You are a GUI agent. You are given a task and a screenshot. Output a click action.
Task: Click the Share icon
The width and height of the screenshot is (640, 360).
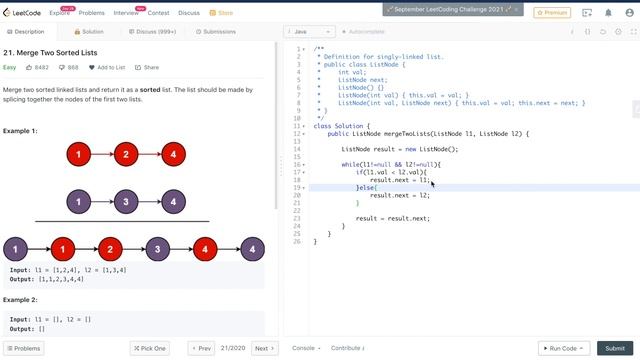pyautogui.click(x=138, y=67)
